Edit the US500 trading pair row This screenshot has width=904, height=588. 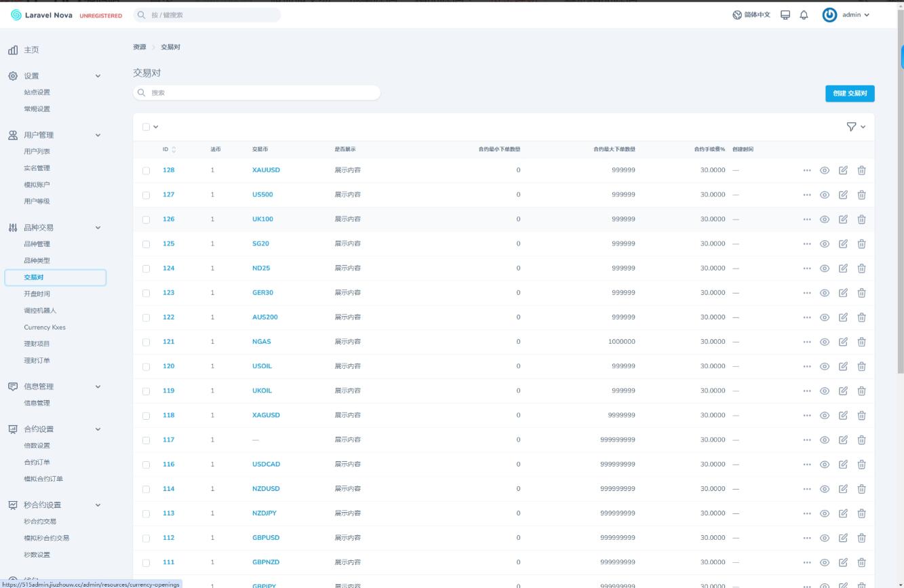(x=843, y=195)
